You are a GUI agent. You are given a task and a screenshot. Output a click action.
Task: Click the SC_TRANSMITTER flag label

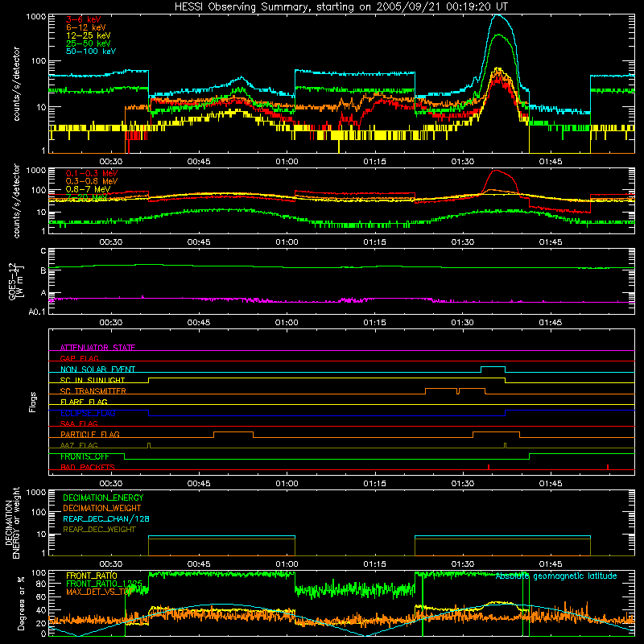pyautogui.click(x=93, y=391)
